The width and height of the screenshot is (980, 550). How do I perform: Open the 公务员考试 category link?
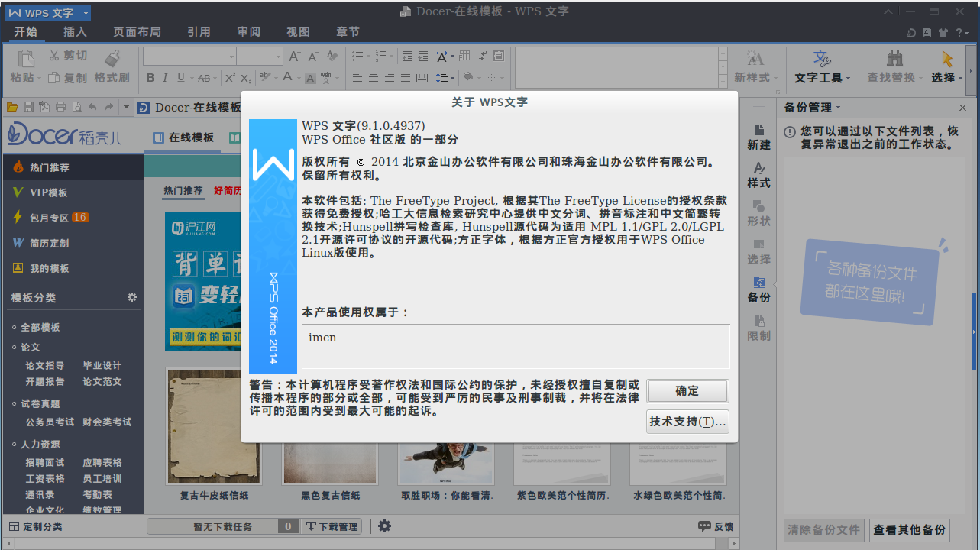(50, 422)
